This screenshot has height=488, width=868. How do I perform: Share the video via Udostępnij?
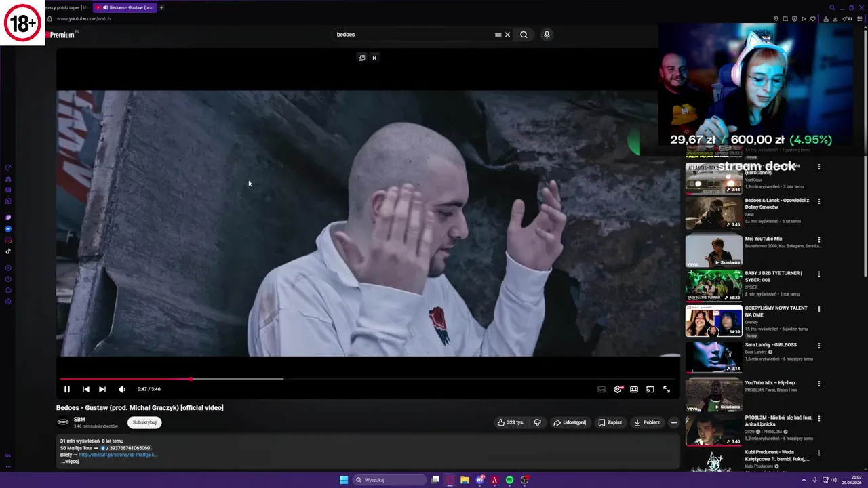[x=570, y=422]
